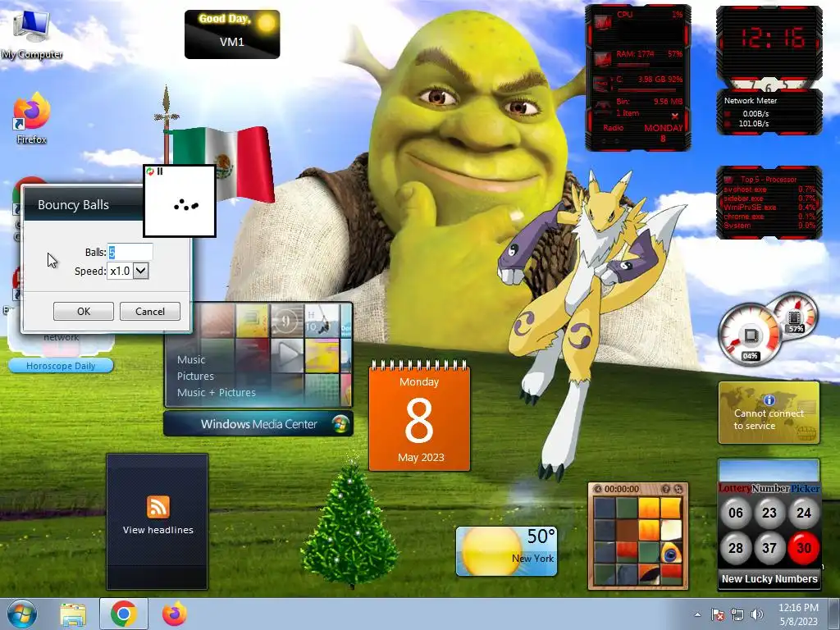
Task: Cancel the Bouncy Balls settings dialog
Action: click(x=149, y=311)
